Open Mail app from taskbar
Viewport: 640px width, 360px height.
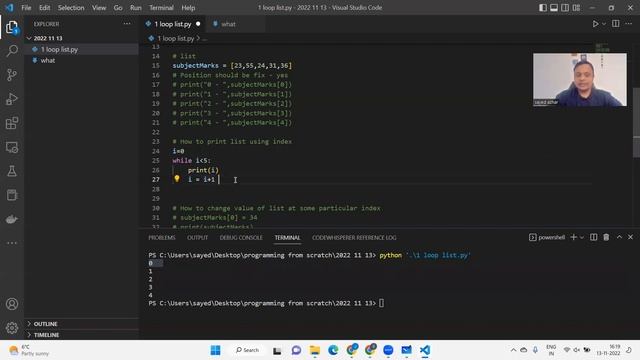click(407, 350)
